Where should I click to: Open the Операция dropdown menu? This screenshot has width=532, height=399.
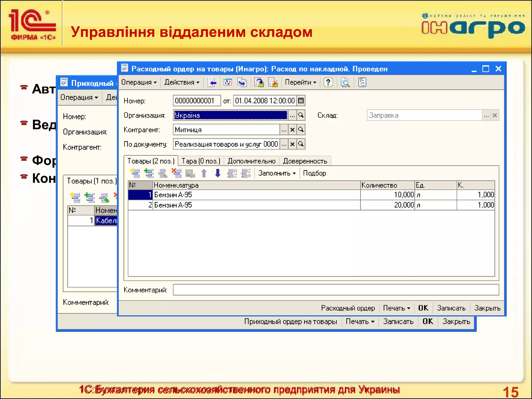[x=139, y=83]
